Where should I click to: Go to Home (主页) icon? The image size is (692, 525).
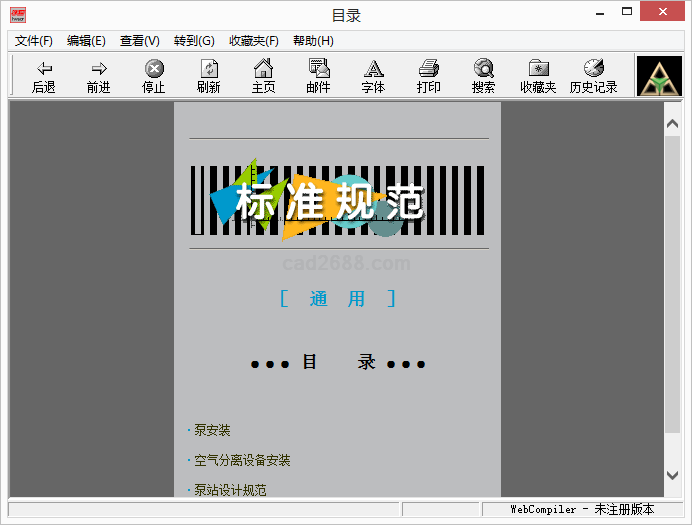pyautogui.click(x=263, y=69)
